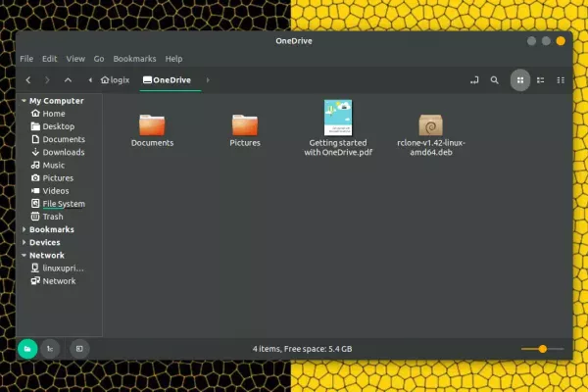The height and width of the screenshot is (392, 588).
Task: Show Places in the sidebar
Action: click(27, 349)
